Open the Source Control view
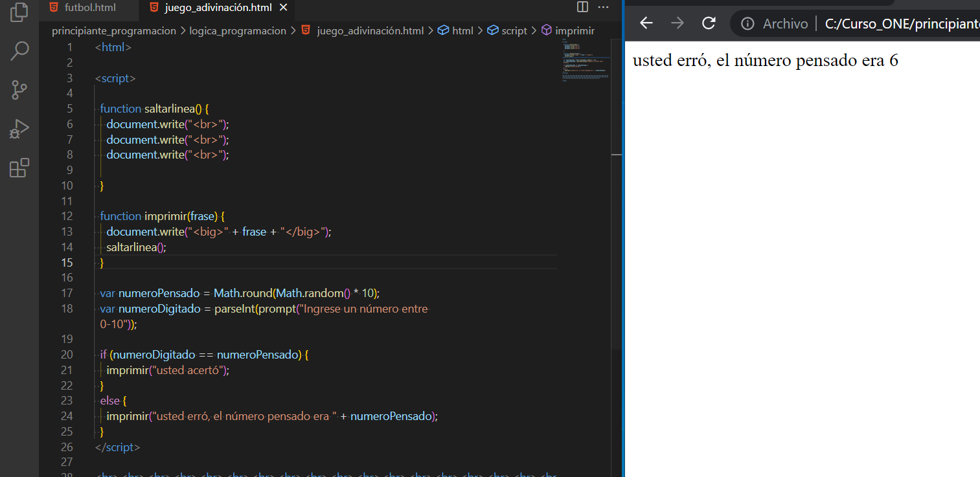The height and width of the screenshot is (477, 980). point(19,90)
